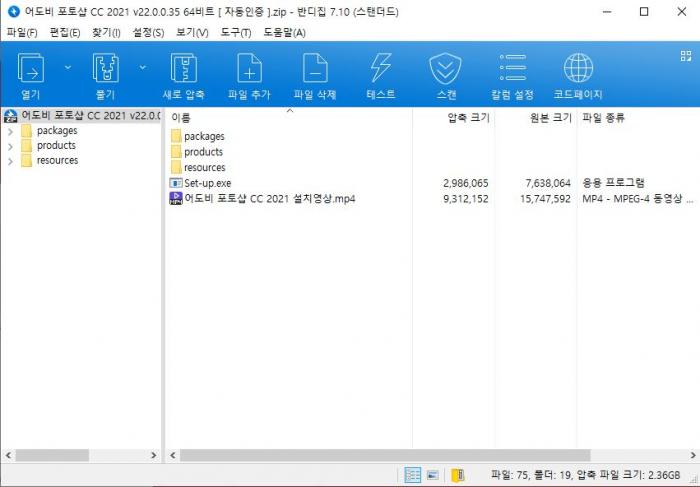700x487 pixels.
Task: Switch to detail list view icon in status bar
Action: 412,475
